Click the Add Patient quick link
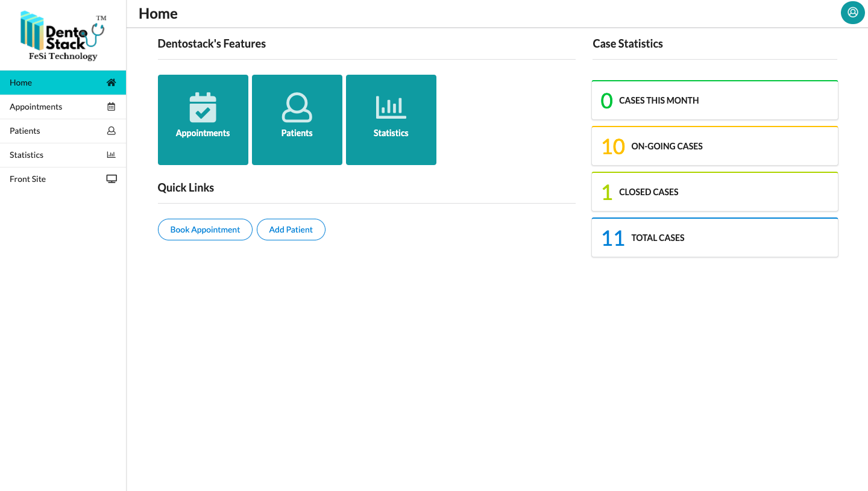 pos(291,230)
